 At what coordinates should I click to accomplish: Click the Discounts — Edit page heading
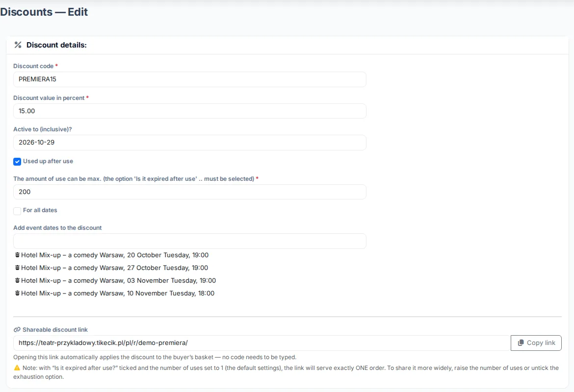point(44,12)
